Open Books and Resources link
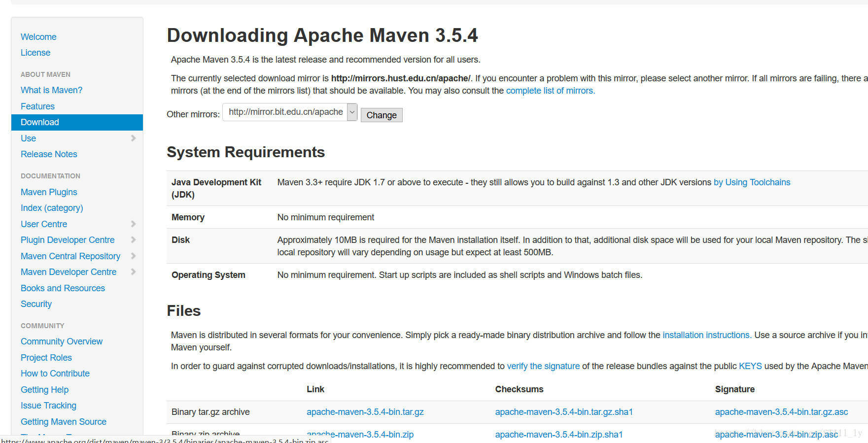 (63, 288)
